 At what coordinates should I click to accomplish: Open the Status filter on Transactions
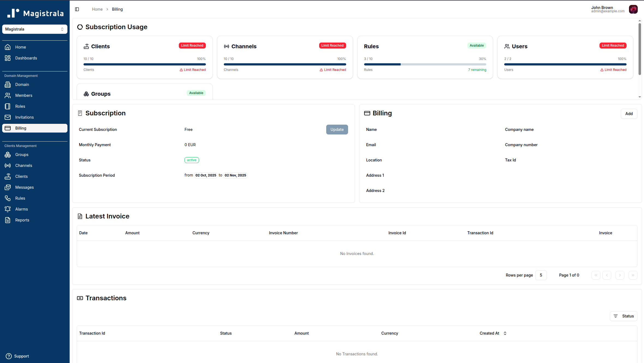624,316
